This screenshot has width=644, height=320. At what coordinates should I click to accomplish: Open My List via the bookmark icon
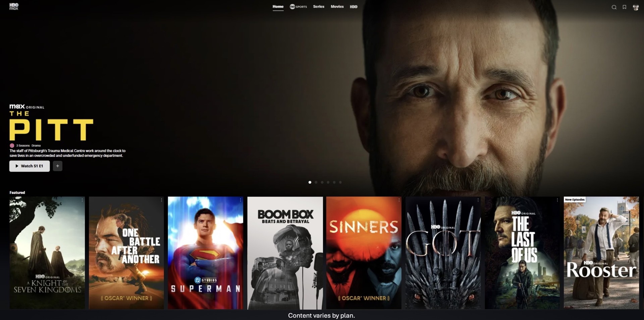(x=624, y=7)
